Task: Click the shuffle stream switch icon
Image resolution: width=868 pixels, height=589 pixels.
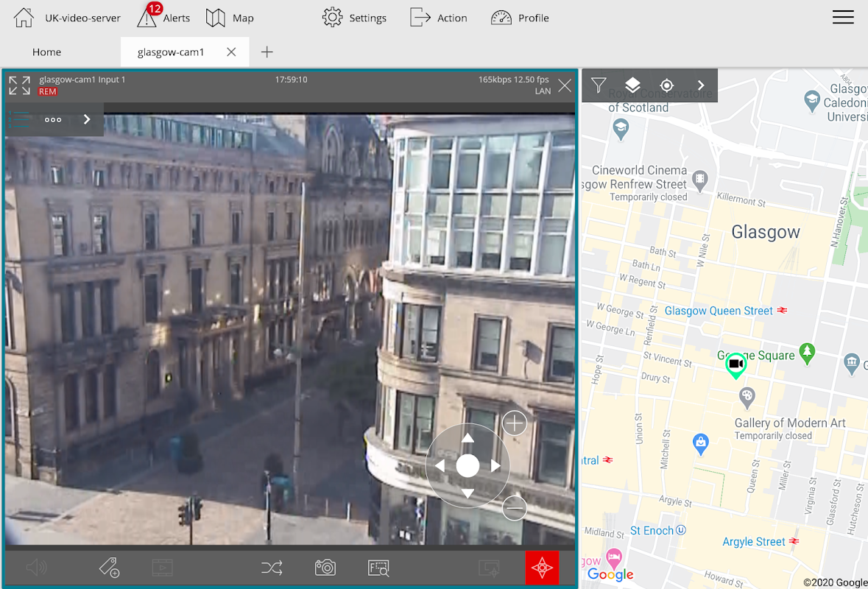Action: [272, 568]
